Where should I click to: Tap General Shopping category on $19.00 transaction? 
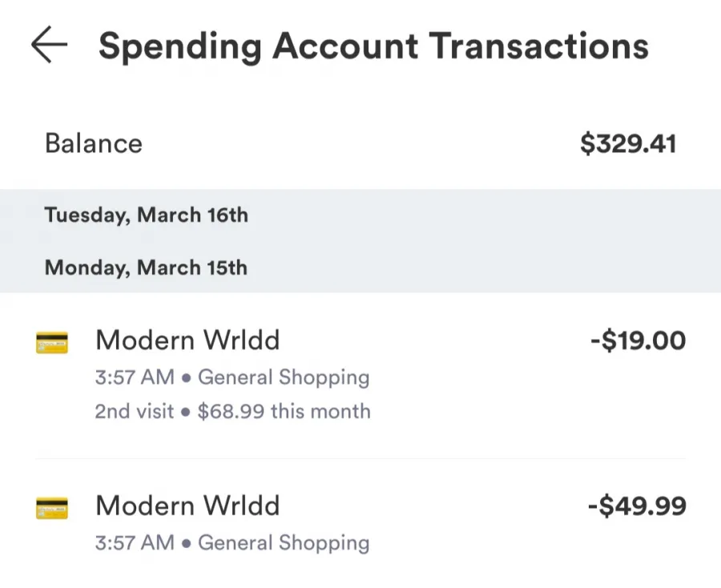coord(284,377)
